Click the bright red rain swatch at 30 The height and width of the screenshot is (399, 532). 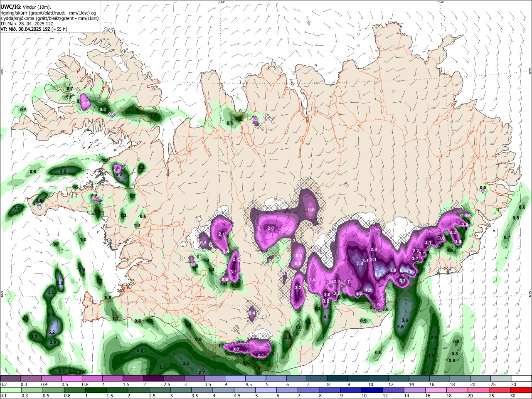pos(521,390)
